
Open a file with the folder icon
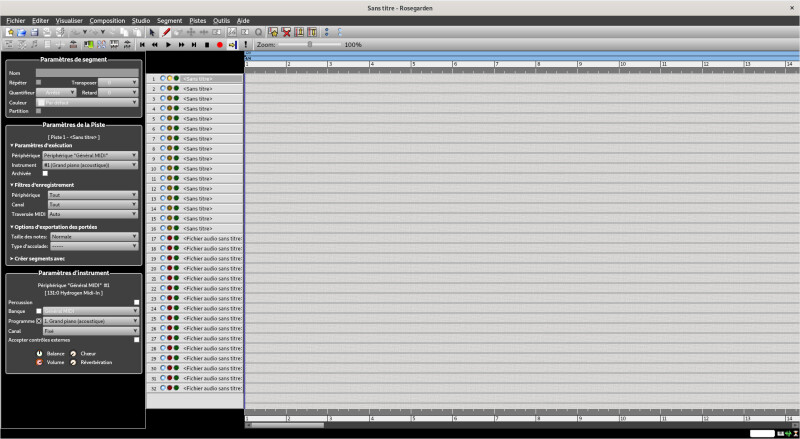(22, 32)
